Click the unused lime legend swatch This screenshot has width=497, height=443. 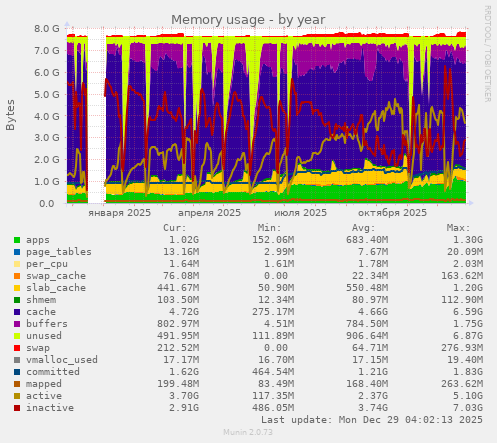coord(17,336)
